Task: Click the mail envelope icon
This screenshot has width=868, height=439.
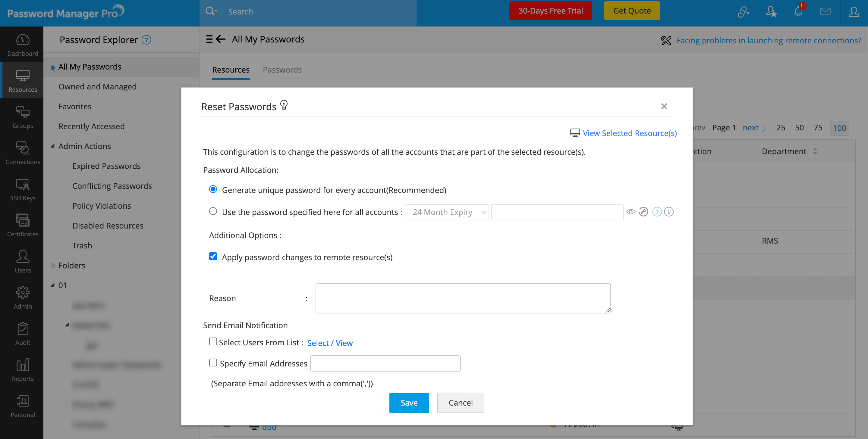Action: (x=825, y=11)
